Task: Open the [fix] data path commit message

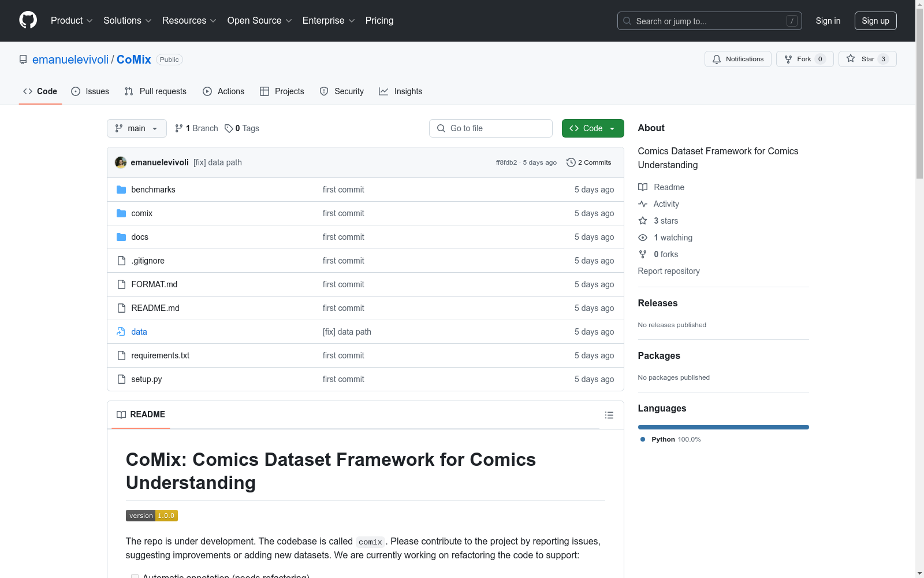Action: (218, 162)
